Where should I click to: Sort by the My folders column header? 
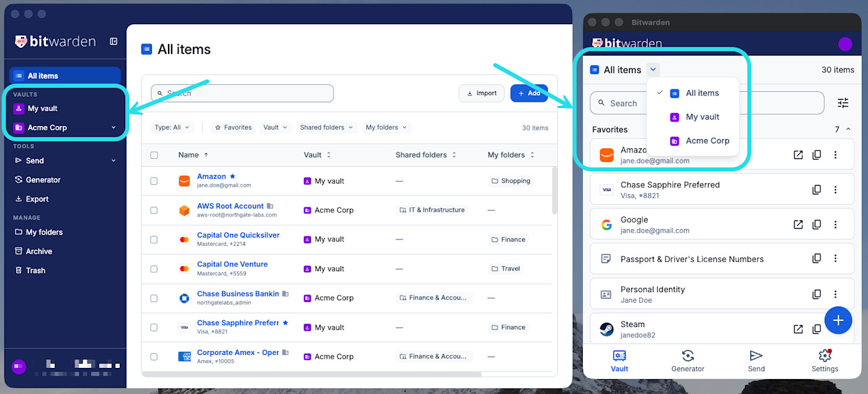[511, 155]
